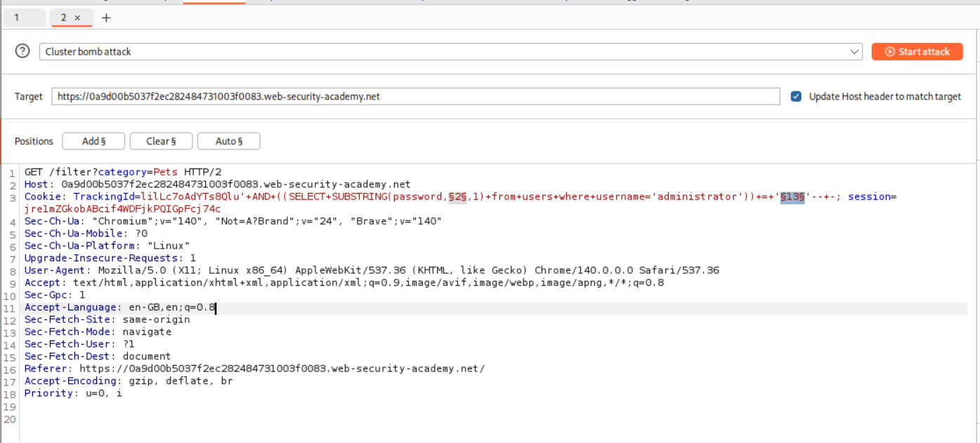Image resolution: width=980 pixels, height=443 pixels.
Task: Click the Clear § positions button
Action: 161,141
